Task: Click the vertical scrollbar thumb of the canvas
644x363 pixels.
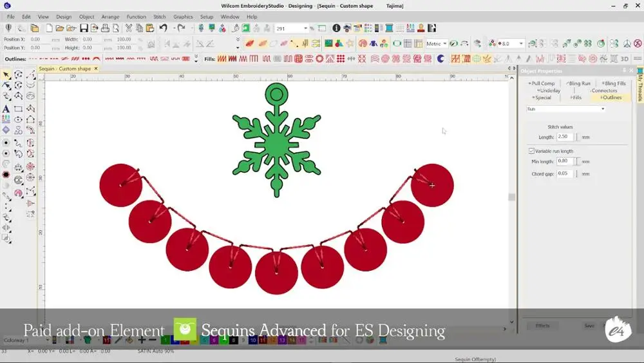Action: (x=511, y=197)
